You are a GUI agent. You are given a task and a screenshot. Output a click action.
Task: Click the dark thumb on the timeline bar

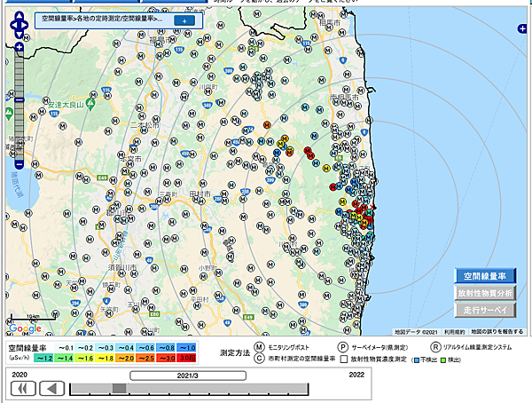119,389
